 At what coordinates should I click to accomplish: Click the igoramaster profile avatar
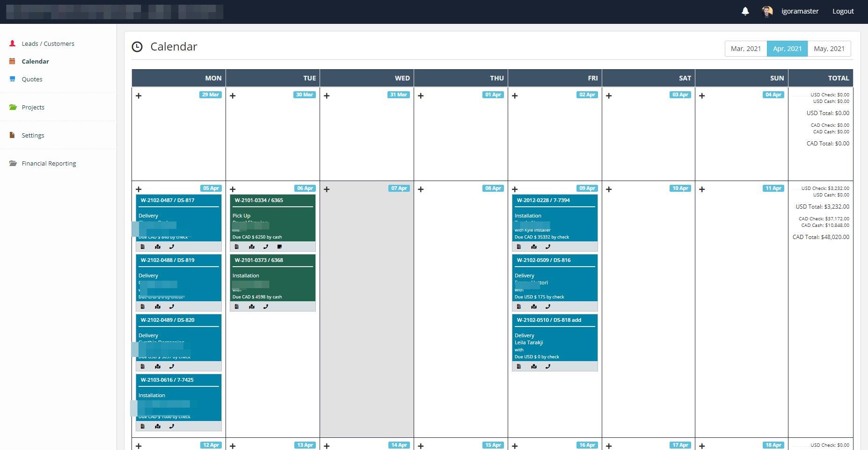tap(767, 11)
